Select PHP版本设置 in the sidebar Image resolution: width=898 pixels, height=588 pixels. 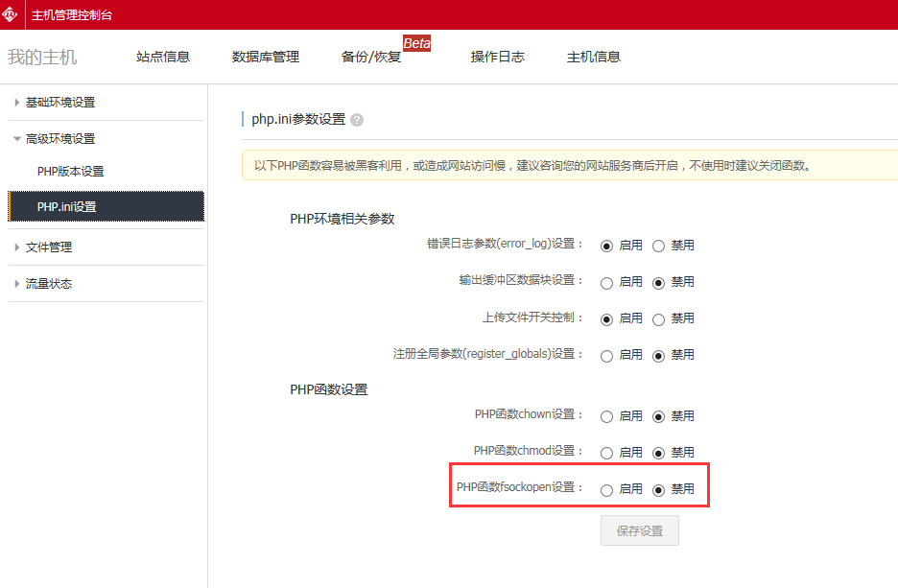70,172
